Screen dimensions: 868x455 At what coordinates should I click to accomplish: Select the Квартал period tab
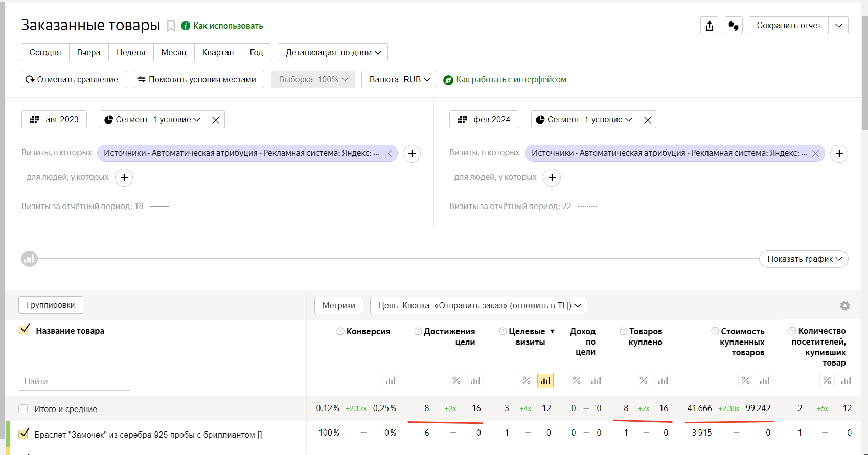point(218,52)
